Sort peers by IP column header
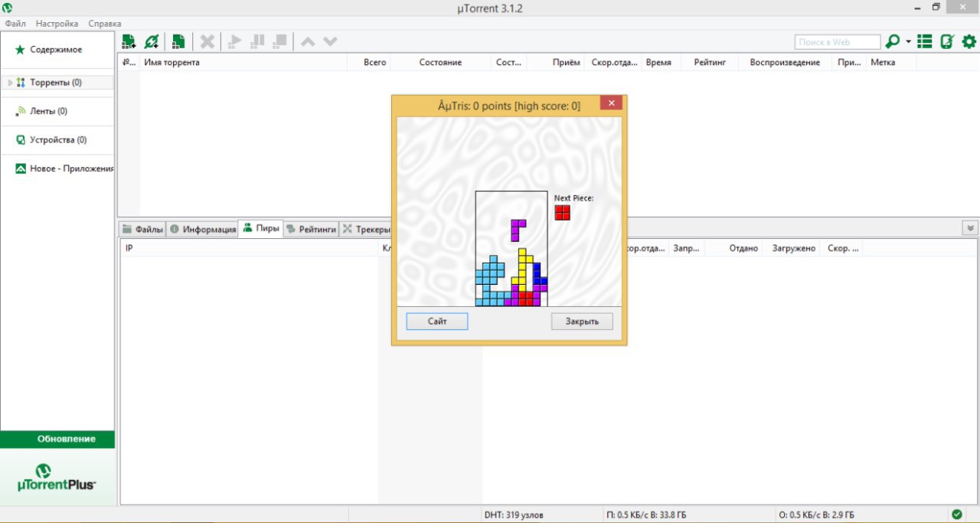The image size is (980, 523). point(250,248)
